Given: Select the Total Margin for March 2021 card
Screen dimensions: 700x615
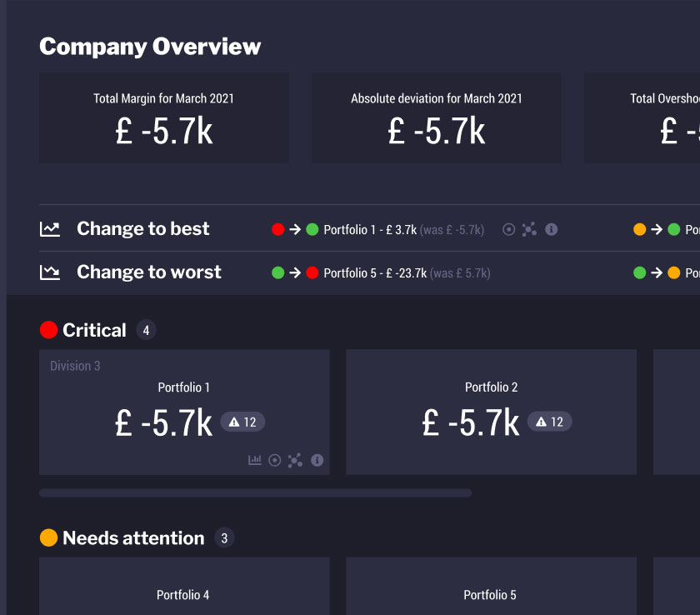Looking at the screenshot, I should coord(164,117).
